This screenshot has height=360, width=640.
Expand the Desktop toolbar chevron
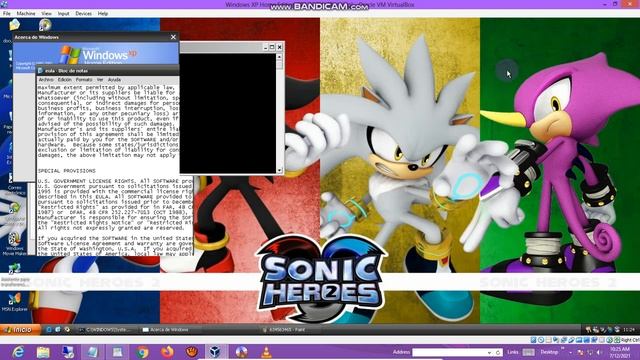pyautogui.click(x=563, y=348)
